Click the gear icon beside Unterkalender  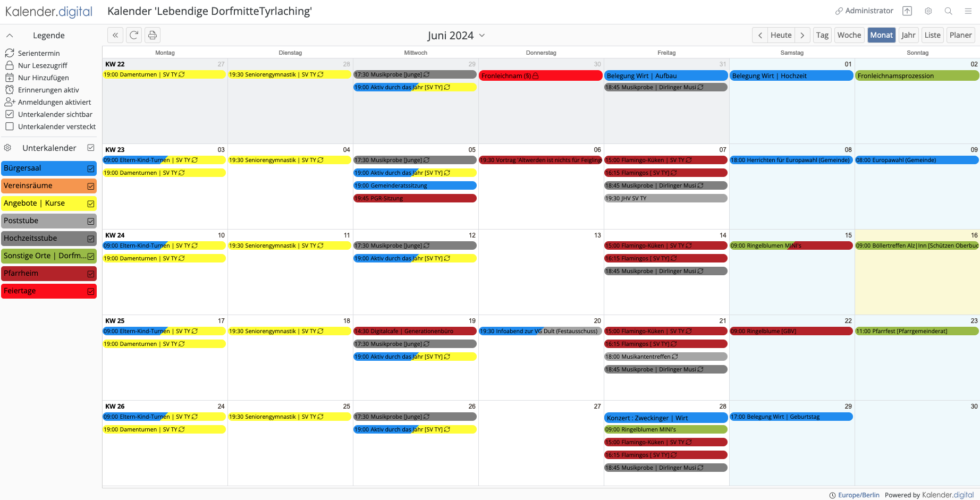[x=7, y=148]
